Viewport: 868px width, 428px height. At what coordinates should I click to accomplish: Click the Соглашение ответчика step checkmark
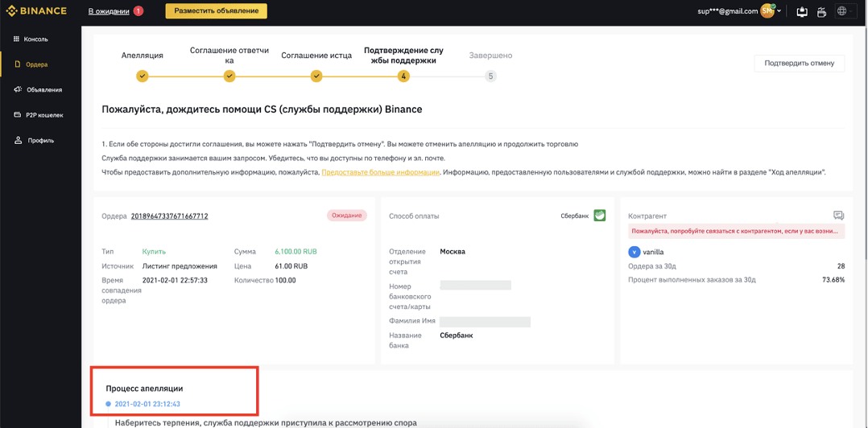tap(229, 76)
